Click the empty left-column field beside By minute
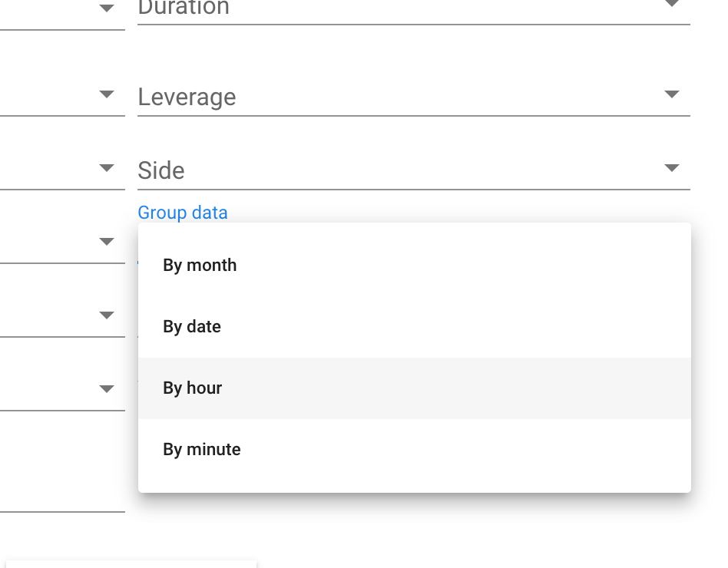728x568 pixels. click(x=62, y=487)
